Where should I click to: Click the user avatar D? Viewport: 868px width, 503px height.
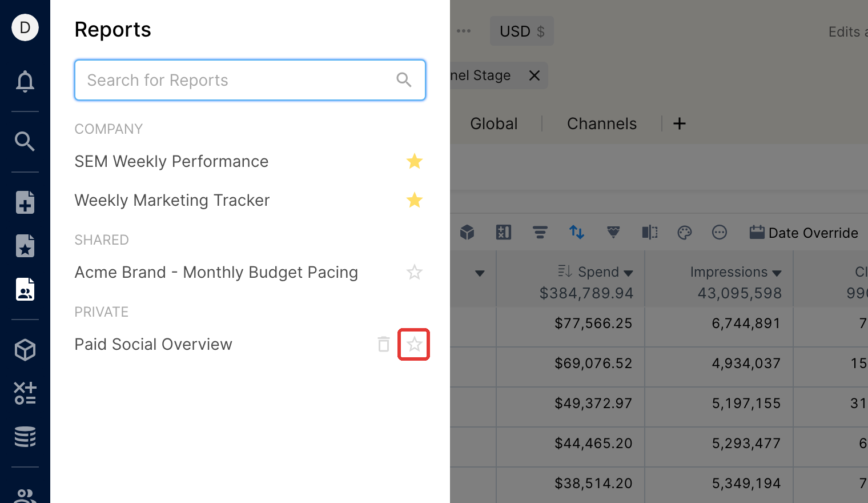(x=25, y=27)
